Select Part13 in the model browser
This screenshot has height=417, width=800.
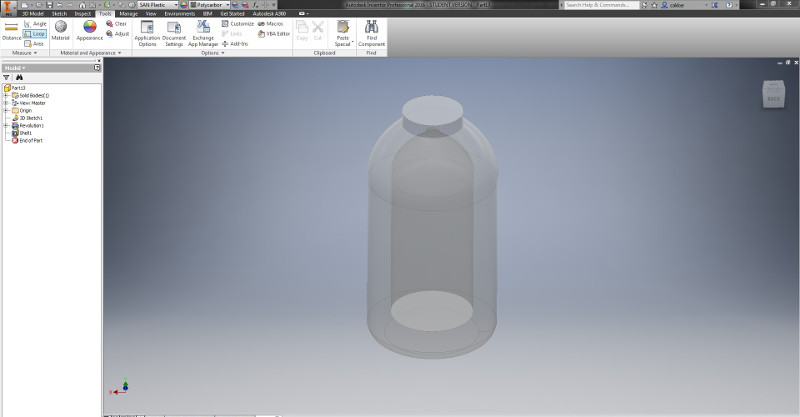[x=15, y=88]
